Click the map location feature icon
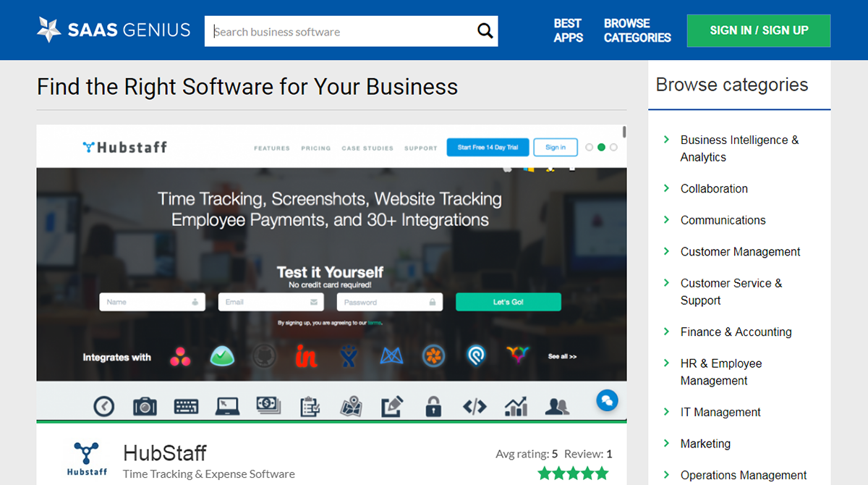868x485 pixels. 351,406
